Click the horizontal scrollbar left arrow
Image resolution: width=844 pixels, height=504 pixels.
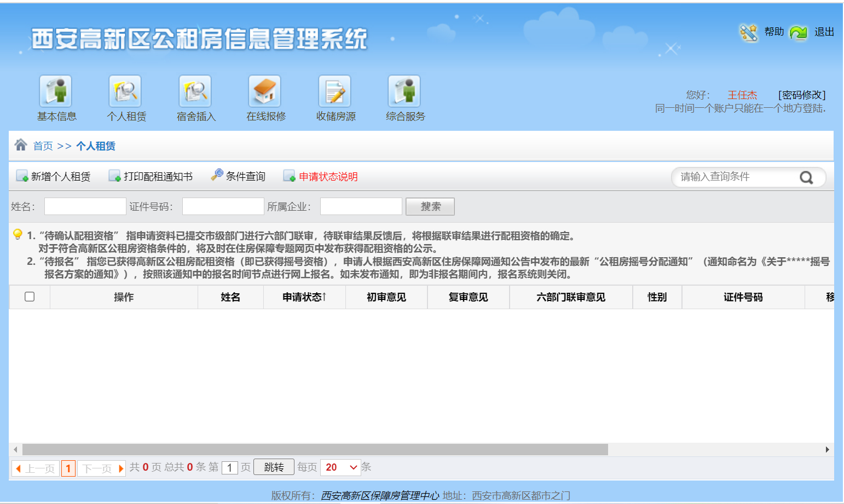point(15,450)
